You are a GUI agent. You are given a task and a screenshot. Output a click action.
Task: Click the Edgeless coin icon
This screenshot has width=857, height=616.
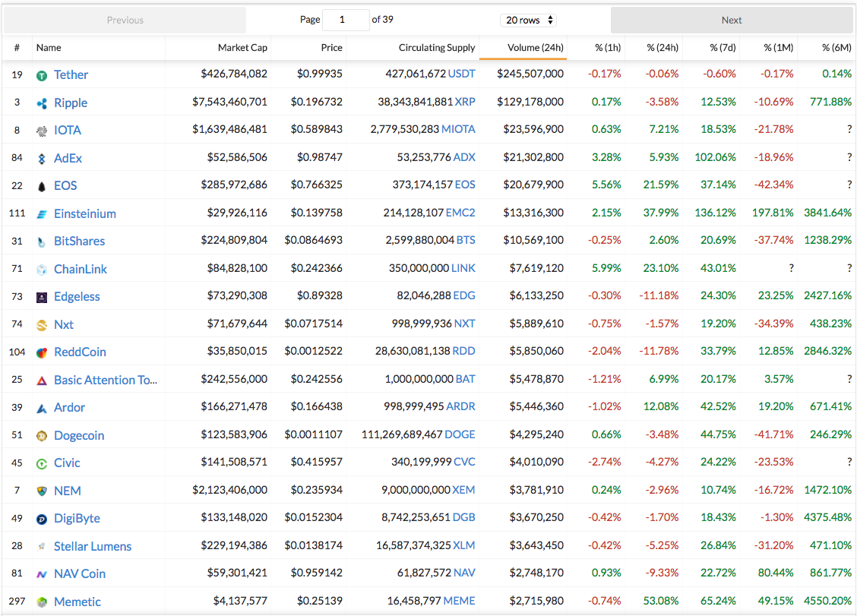[42, 297]
